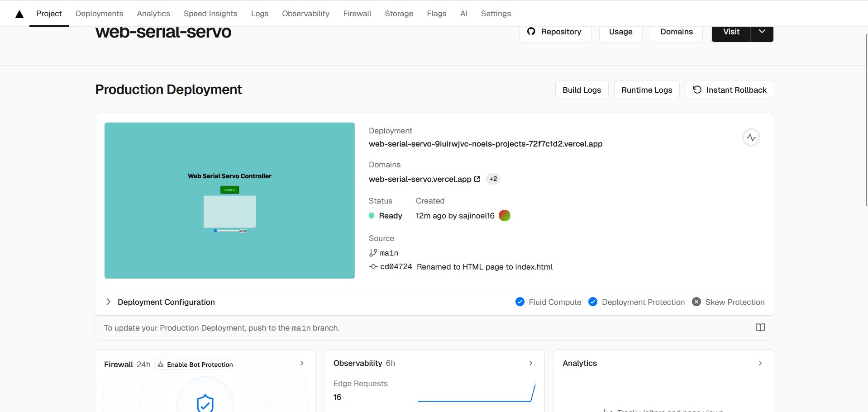Click the Analytics card title
Viewport: 868px width, 412px height.
pyautogui.click(x=579, y=363)
